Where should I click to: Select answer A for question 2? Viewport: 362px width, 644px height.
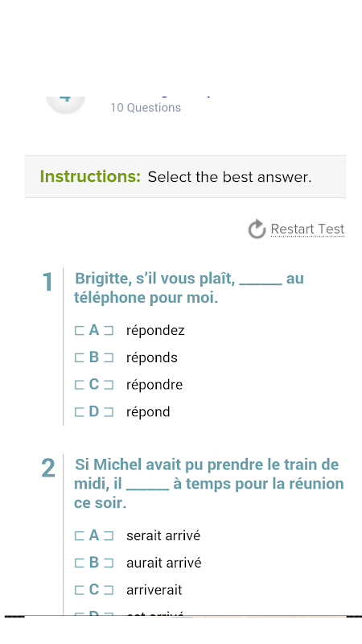(x=94, y=535)
